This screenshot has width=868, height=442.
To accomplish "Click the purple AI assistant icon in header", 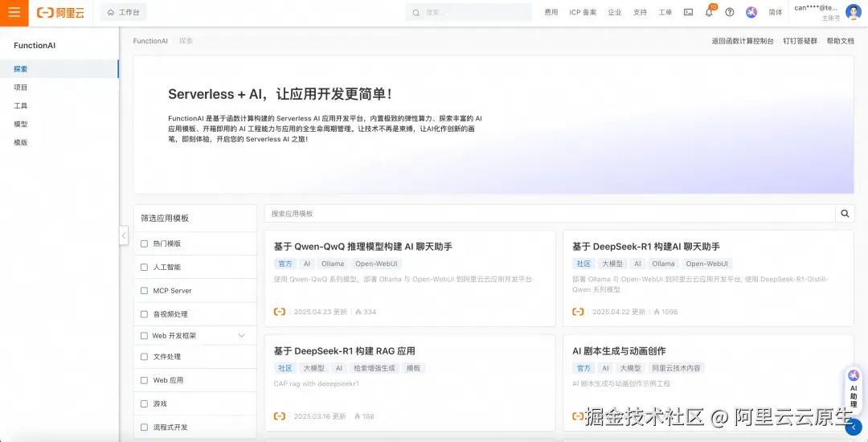I will pyautogui.click(x=751, y=12).
